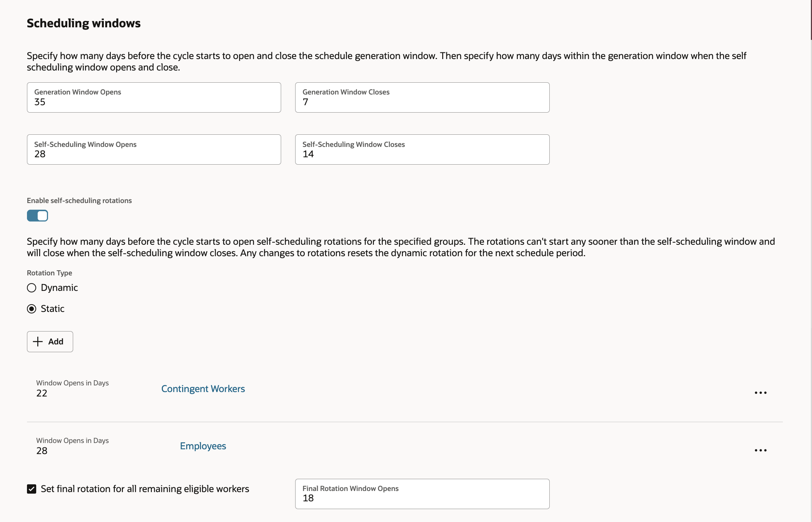Focus the Final Rotation Window Opens field
This screenshot has height=522, width=812.
(x=422, y=494)
